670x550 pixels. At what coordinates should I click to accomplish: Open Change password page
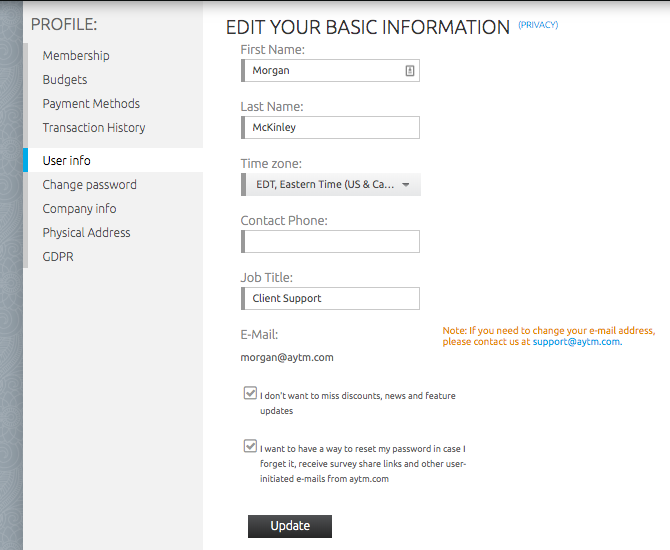point(90,185)
